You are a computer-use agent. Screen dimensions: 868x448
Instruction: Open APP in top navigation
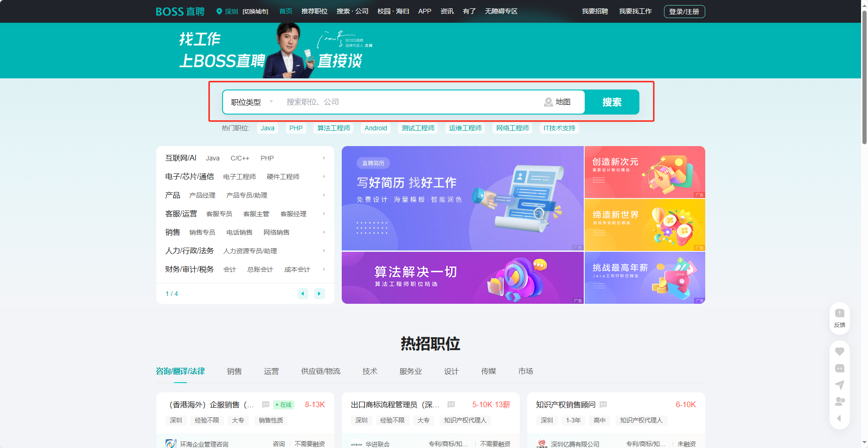pos(425,11)
